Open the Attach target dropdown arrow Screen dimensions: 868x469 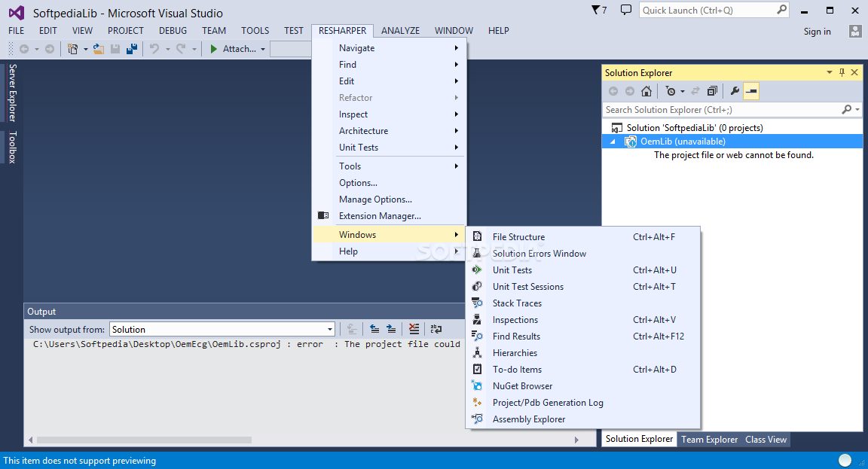point(263,49)
